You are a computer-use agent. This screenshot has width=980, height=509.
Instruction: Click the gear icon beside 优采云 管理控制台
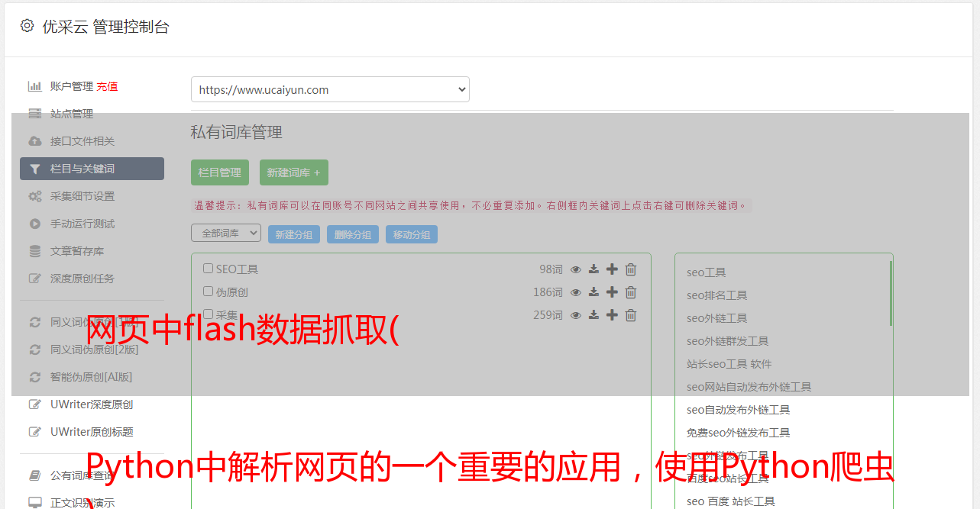27,26
